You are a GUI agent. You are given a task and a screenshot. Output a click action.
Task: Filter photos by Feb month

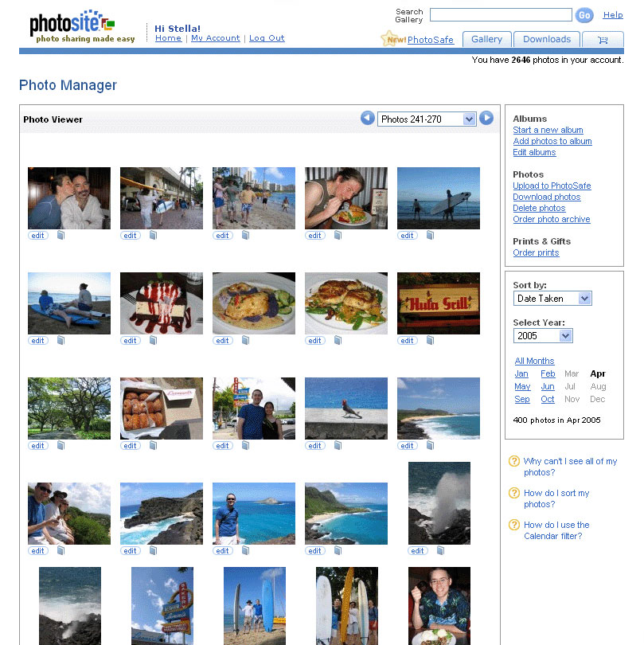pyautogui.click(x=548, y=373)
